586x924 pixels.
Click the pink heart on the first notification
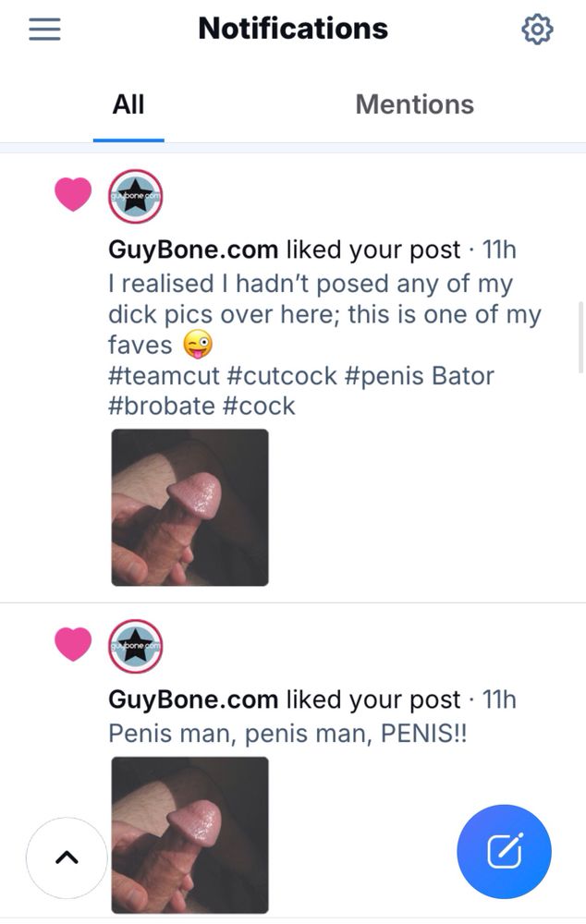[73, 194]
